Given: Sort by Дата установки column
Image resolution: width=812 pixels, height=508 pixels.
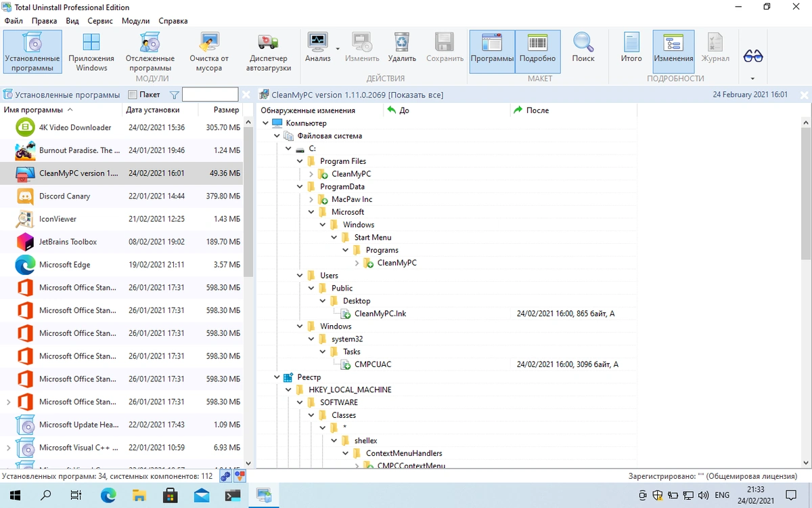Looking at the screenshot, I should click(x=160, y=110).
